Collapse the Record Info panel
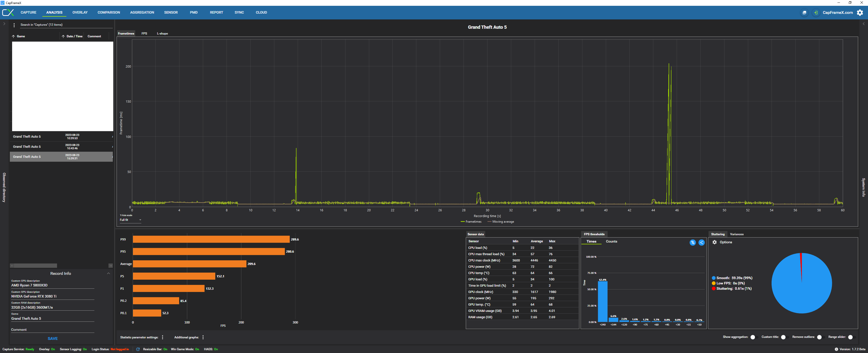The width and height of the screenshot is (868, 353). pyautogui.click(x=108, y=273)
